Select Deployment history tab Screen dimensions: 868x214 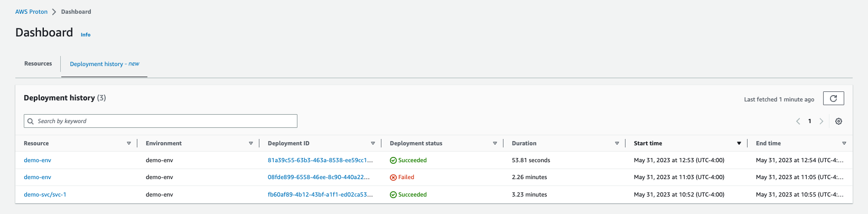pyautogui.click(x=104, y=64)
